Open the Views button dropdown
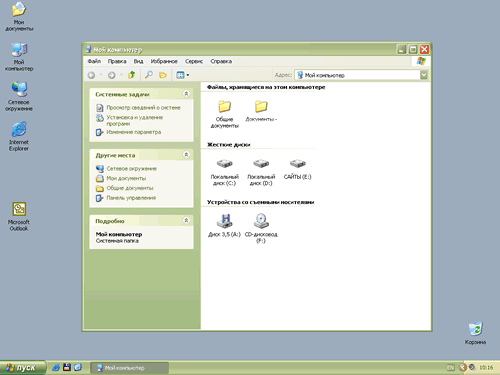The width and height of the screenshot is (500, 375). (183, 75)
